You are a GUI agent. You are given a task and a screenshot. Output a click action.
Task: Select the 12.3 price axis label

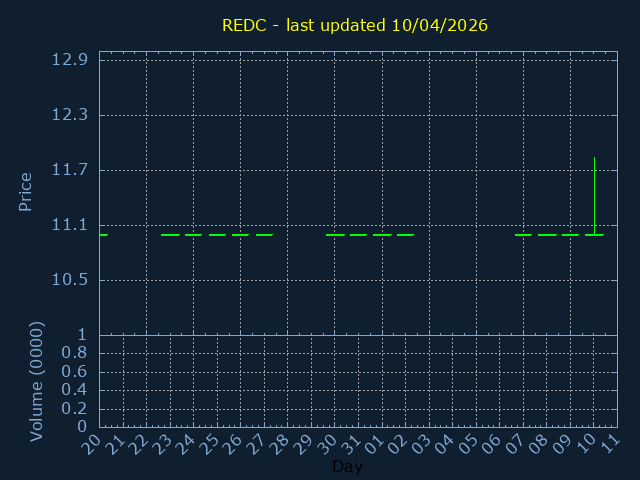69,115
